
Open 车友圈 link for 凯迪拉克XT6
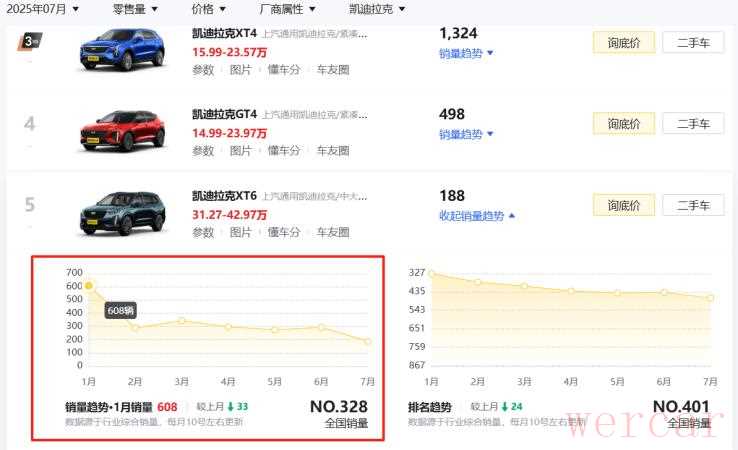point(333,232)
